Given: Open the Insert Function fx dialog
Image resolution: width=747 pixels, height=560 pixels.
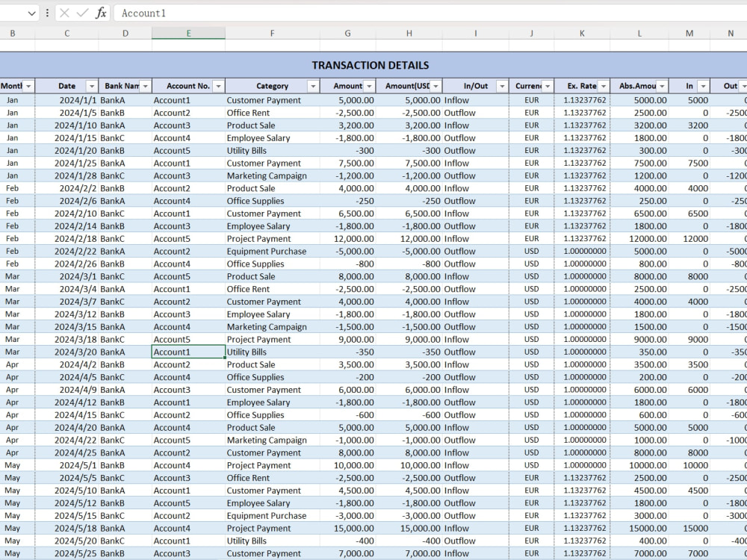Looking at the screenshot, I should pyautogui.click(x=101, y=13).
